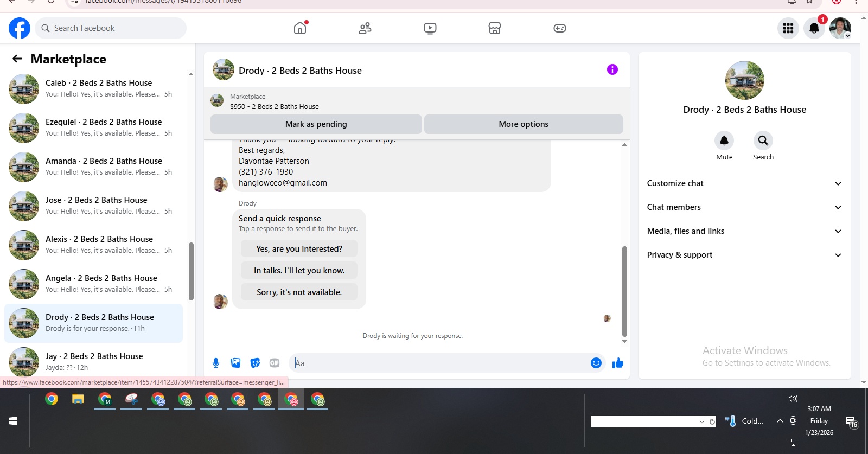
Task: Click the "Drody is waiting for your response." notice
Action: [x=413, y=336]
